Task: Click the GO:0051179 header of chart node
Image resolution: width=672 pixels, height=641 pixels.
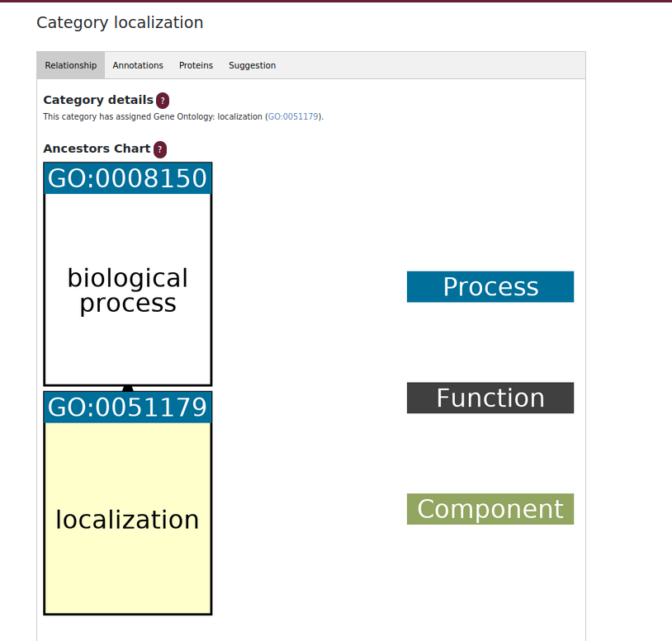Action: [128, 408]
